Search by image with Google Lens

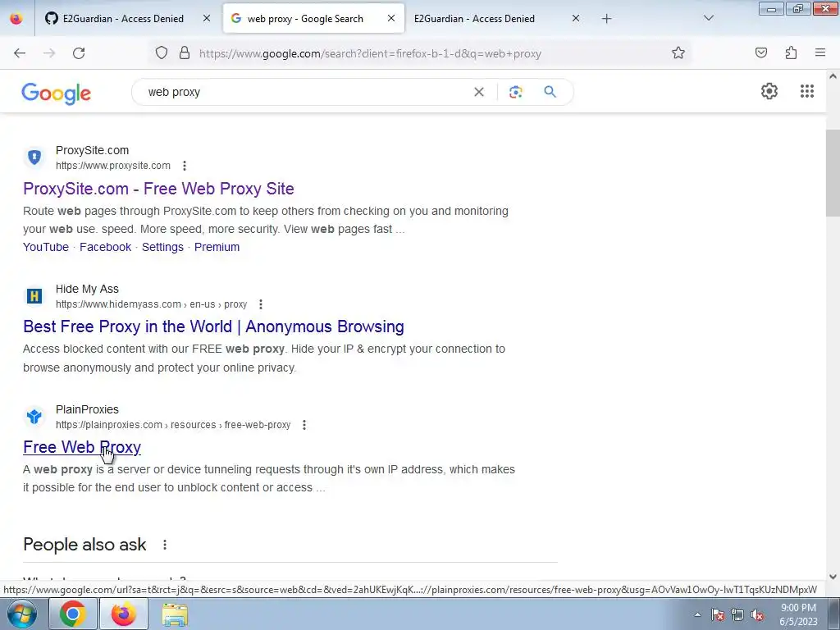point(515,92)
